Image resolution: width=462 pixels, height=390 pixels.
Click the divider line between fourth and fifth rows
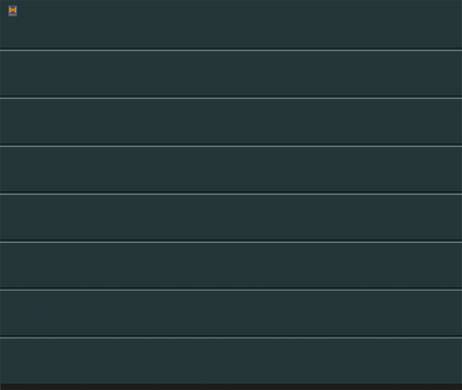[231, 194]
